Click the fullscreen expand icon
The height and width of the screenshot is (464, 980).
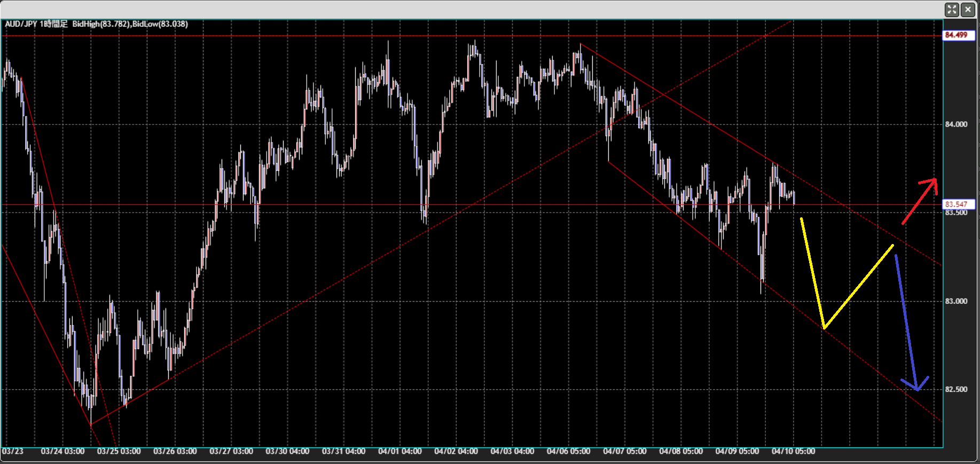point(952,10)
